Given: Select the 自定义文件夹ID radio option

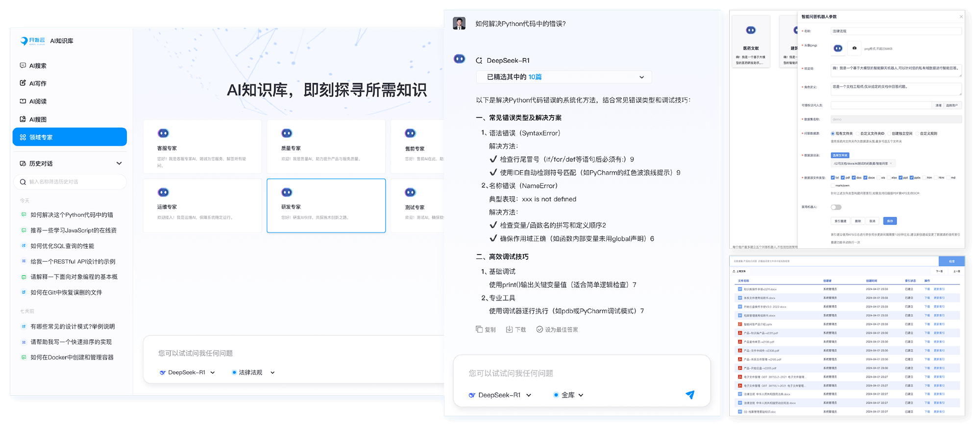Looking at the screenshot, I should point(857,133).
